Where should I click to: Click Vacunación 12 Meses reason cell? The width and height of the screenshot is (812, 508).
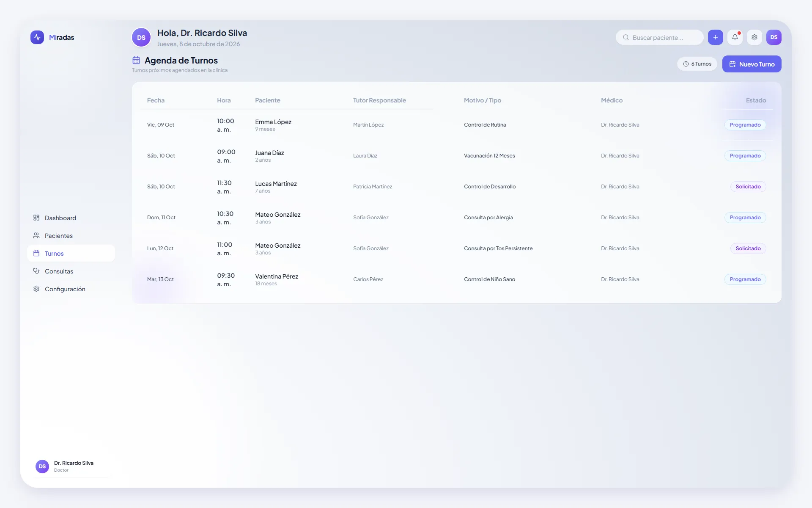(x=489, y=156)
